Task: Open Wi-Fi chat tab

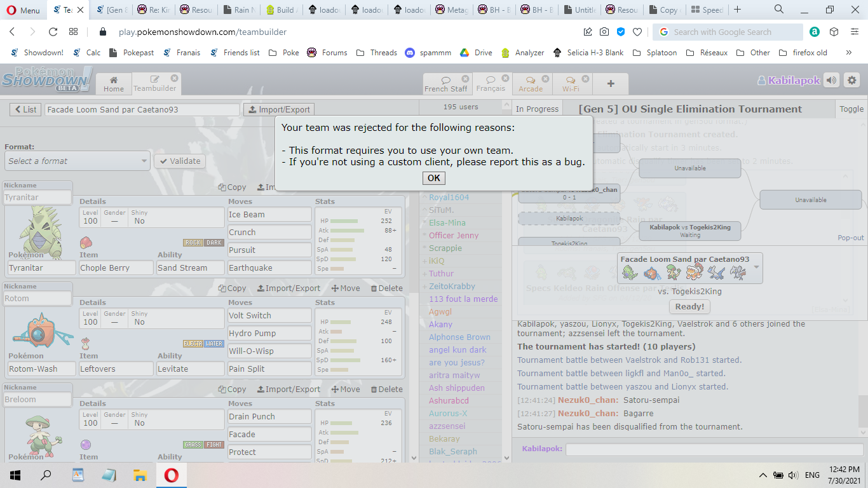Action: (571, 84)
